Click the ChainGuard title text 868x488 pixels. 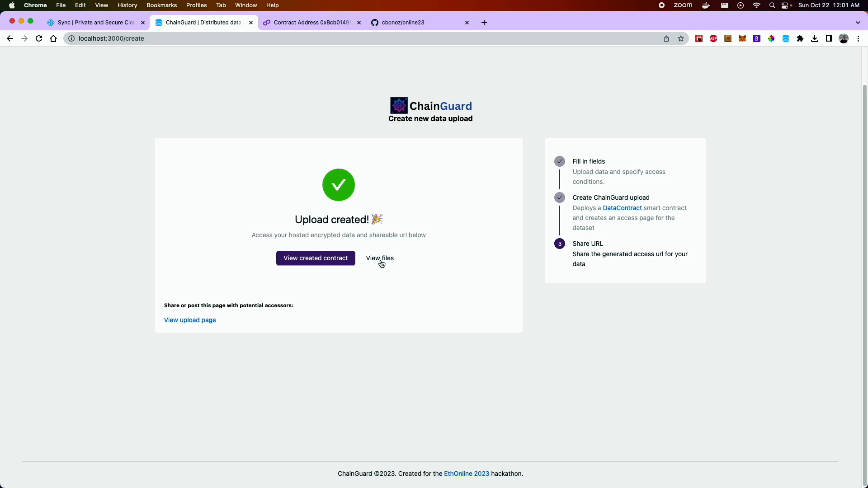pos(441,106)
